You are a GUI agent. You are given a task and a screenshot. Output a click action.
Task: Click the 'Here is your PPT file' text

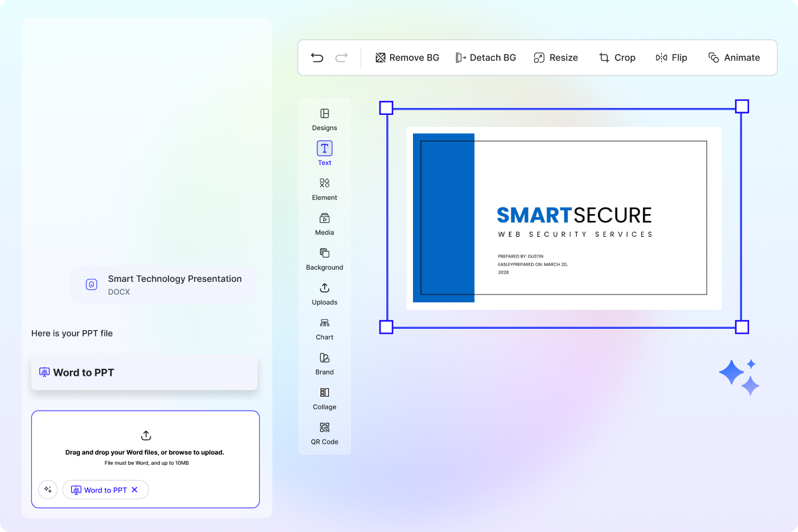point(72,333)
